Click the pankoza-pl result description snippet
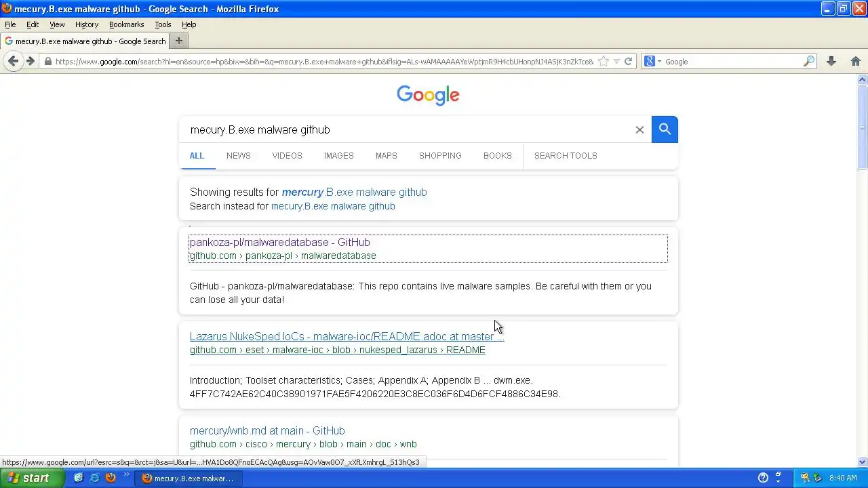Viewport: 868px width, 488px height. tap(420, 293)
